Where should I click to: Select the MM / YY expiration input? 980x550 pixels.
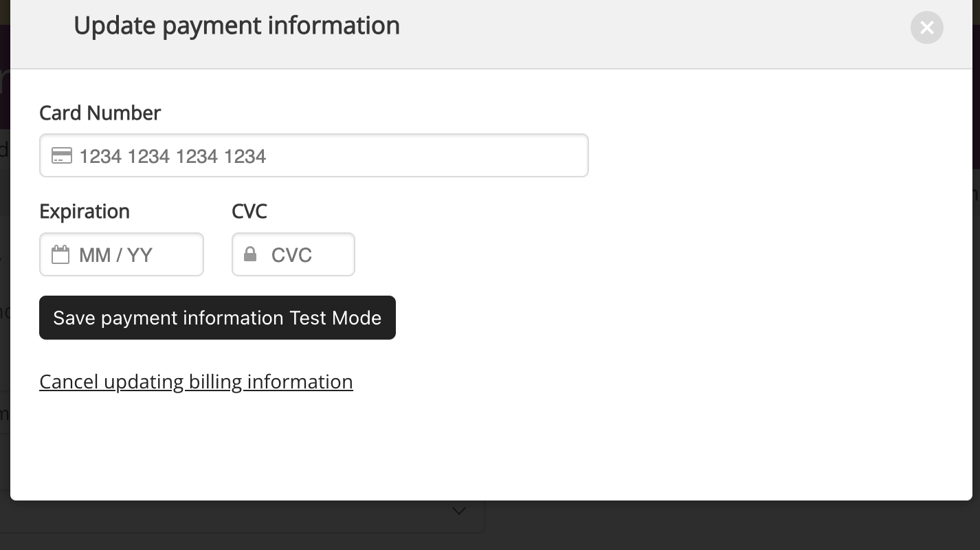pyautogui.click(x=122, y=254)
